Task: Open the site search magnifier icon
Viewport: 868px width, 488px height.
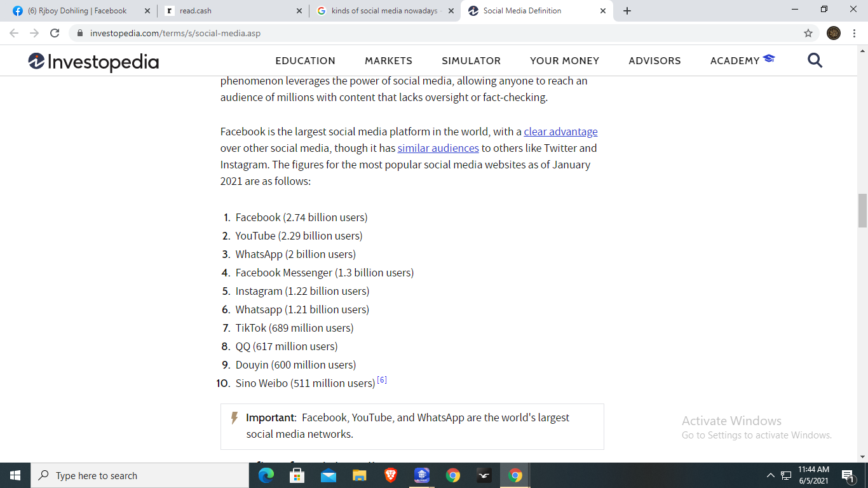Action: (x=815, y=60)
